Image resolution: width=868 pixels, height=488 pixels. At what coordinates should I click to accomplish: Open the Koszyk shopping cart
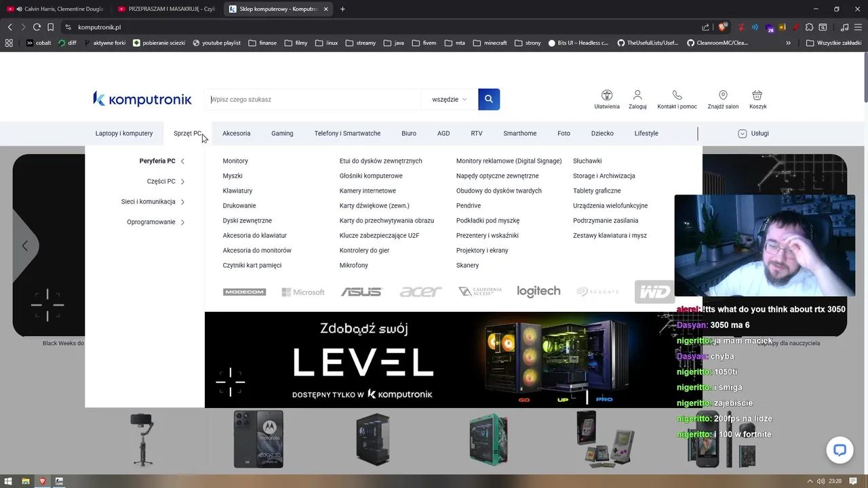pyautogui.click(x=757, y=100)
